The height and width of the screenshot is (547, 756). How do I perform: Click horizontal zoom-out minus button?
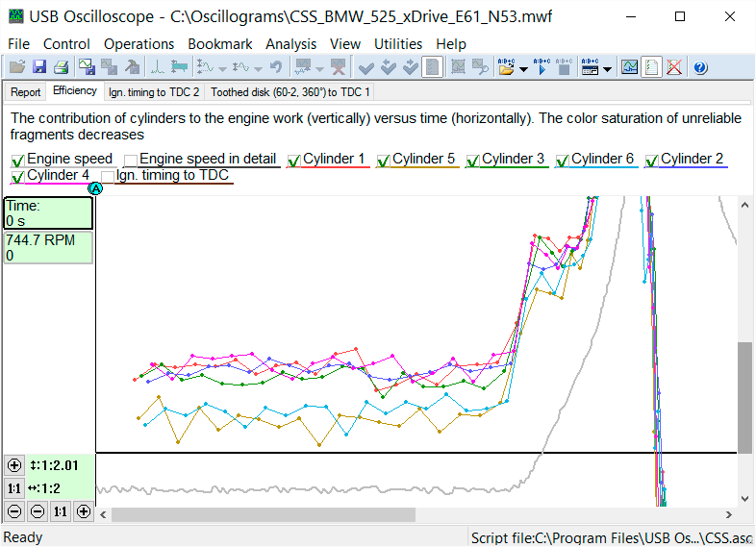pos(38,511)
